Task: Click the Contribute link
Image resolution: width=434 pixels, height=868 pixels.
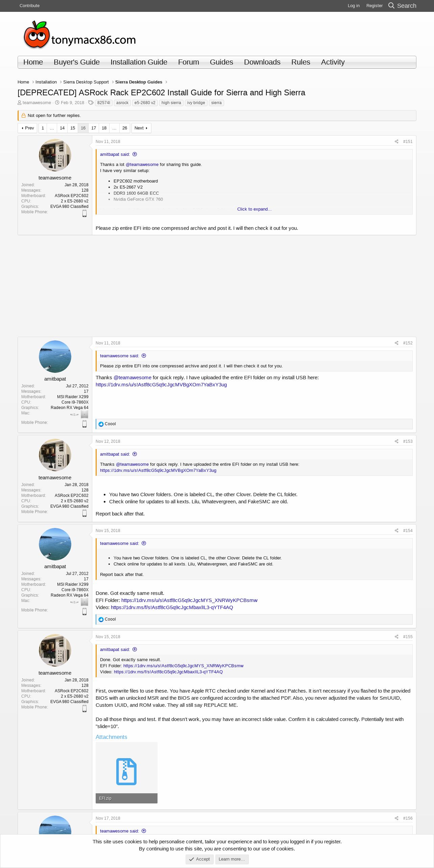Action: pos(29,6)
